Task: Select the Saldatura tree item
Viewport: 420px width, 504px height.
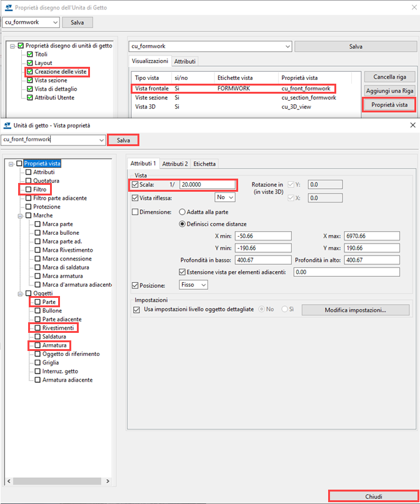Action: pyautogui.click(x=54, y=337)
